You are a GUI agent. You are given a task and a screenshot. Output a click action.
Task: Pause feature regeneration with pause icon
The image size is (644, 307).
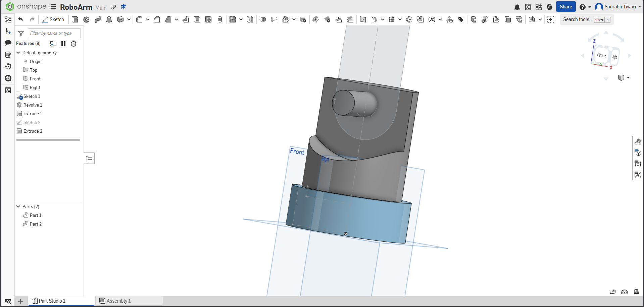click(x=63, y=44)
